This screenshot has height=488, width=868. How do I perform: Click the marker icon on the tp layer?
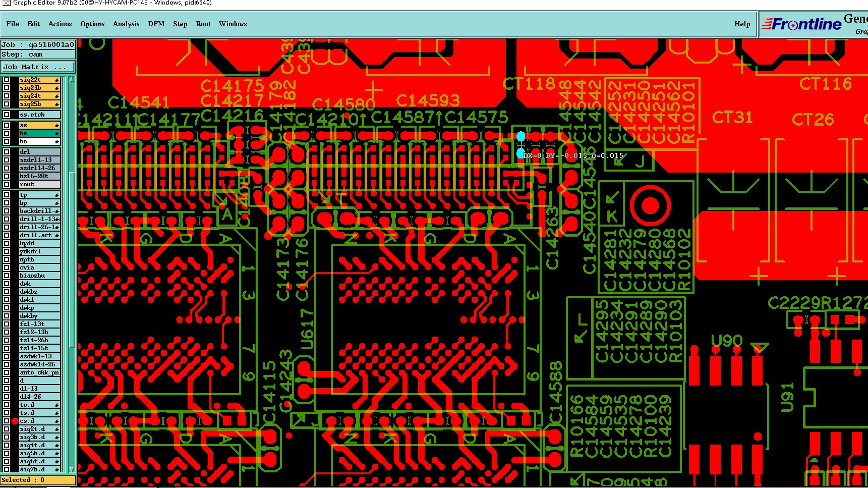pyautogui.click(x=57, y=195)
